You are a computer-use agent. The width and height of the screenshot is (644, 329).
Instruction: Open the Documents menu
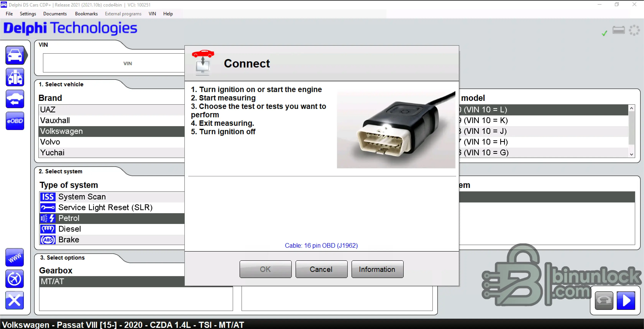point(55,14)
